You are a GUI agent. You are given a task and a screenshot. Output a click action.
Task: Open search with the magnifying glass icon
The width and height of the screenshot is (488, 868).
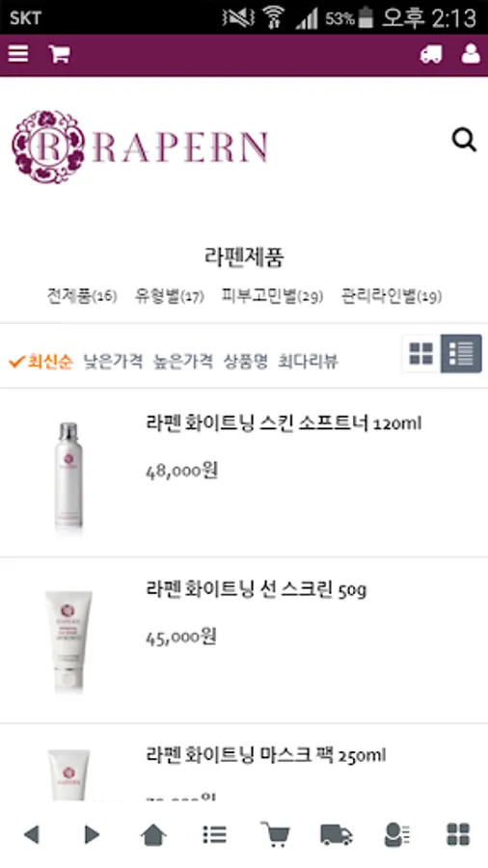(x=464, y=140)
